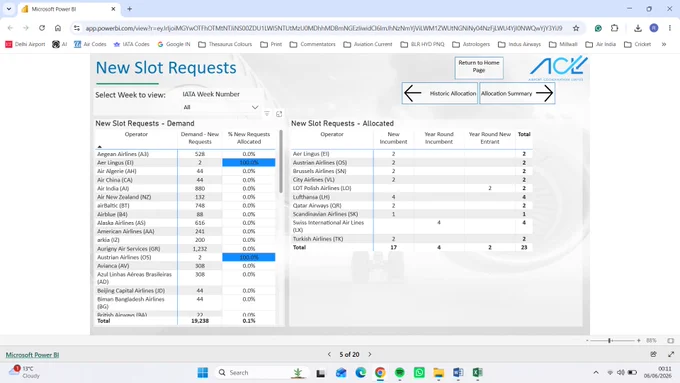
Task: Open WhatsApp from the taskbar
Action: click(419, 373)
